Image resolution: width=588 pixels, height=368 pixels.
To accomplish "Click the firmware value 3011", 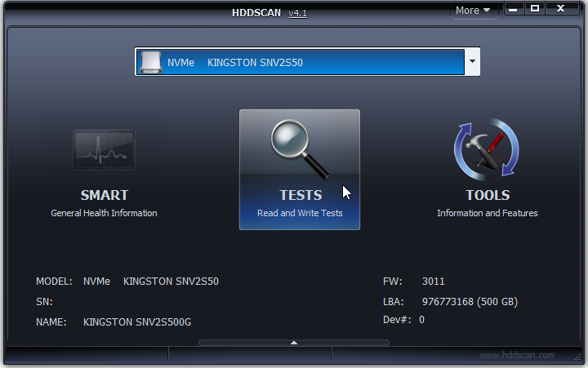I will (433, 282).
